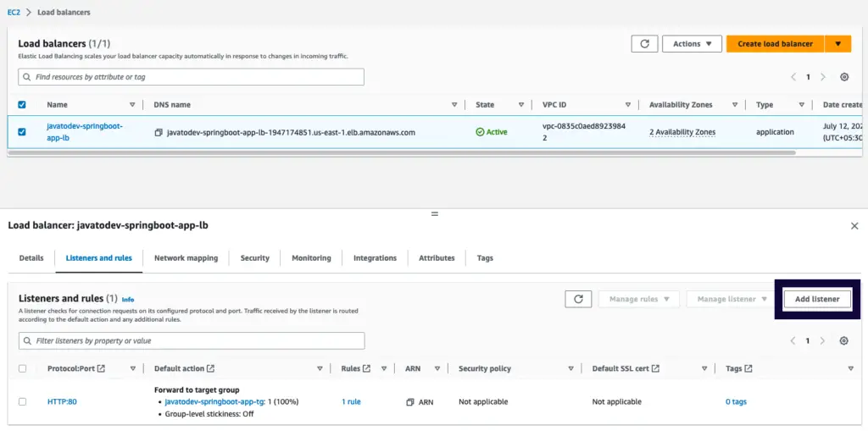Copy the load balancer DNS name
Screen dimensions: 868x431
[159, 132]
